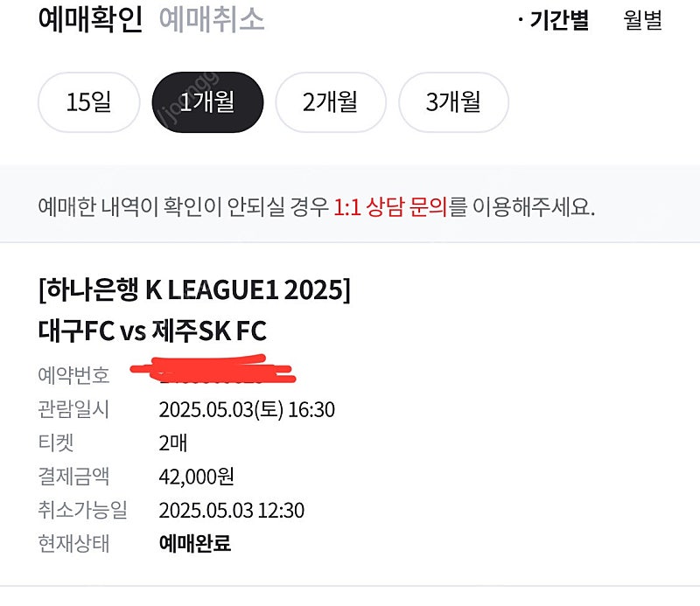Choose the 2개월 period filter

tap(331, 102)
